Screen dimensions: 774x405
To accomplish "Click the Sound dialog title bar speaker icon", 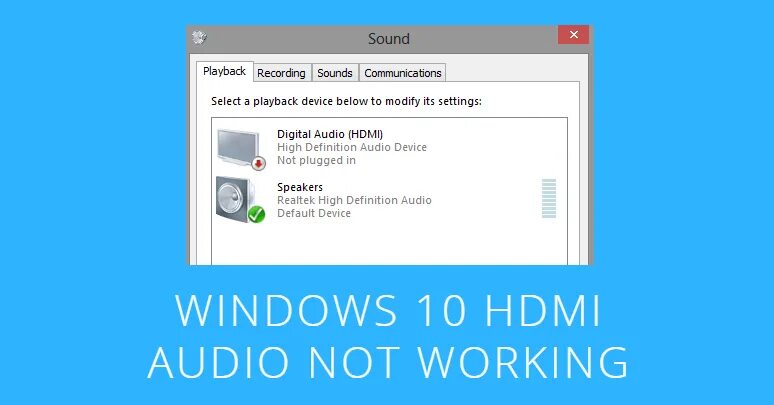I will 199,38.
